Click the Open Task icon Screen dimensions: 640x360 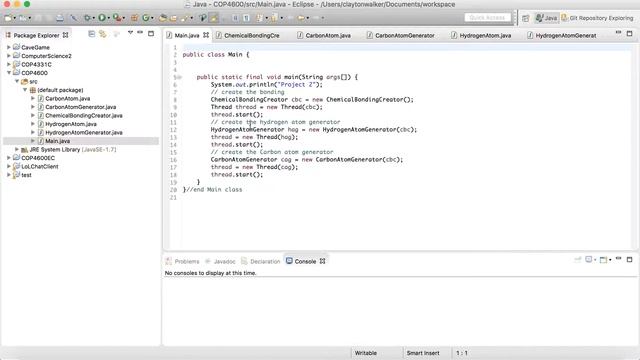pos(173,18)
